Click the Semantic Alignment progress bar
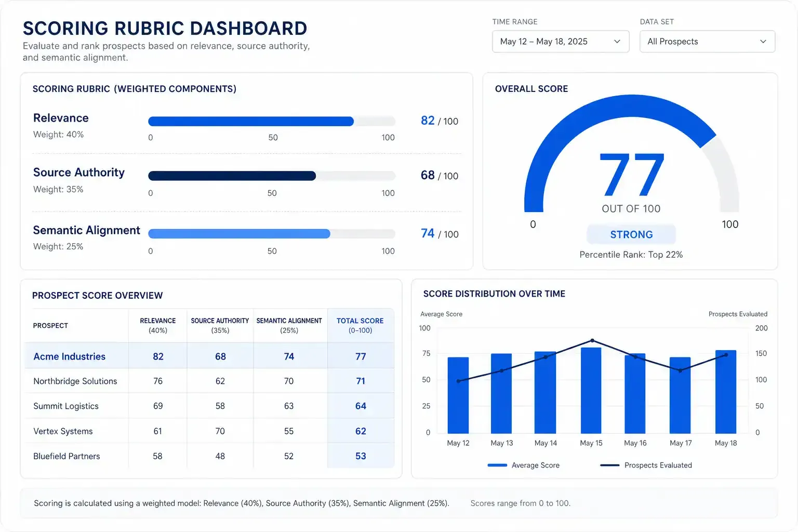 click(x=272, y=234)
